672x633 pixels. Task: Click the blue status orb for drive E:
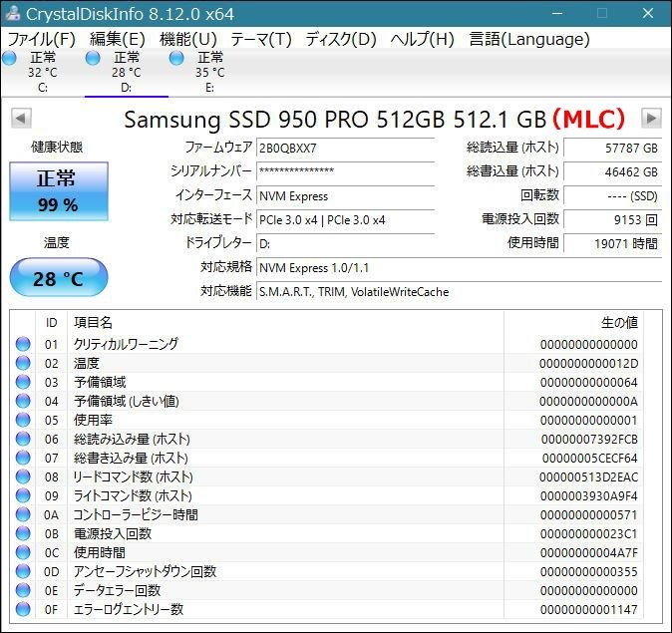(x=176, y=58)
